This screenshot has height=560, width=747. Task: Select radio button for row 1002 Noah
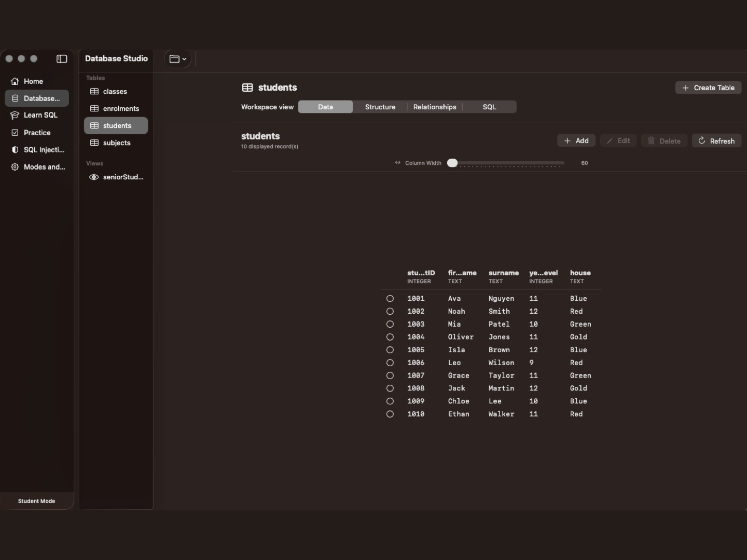coord(390,311)
